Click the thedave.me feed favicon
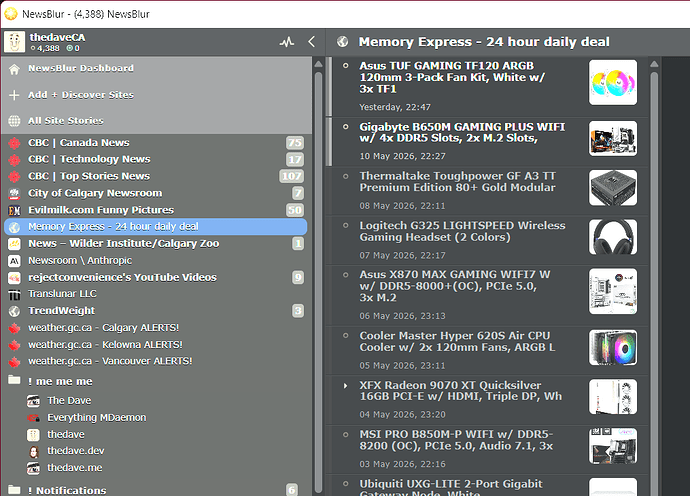This screenshot has width=690, height=496. click(x=33, y=468)
